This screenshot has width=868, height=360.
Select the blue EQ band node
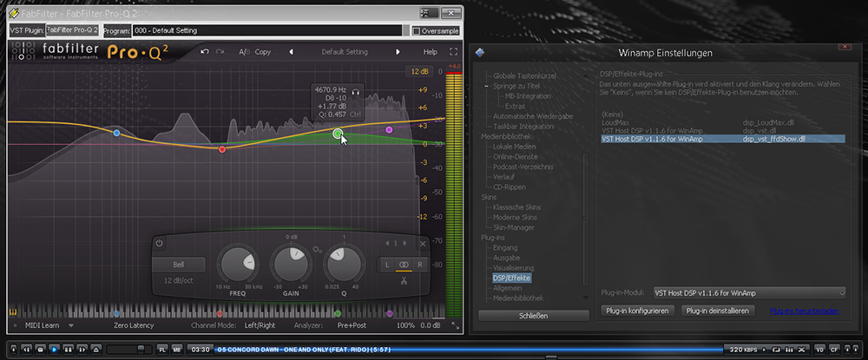click(116, 133)
